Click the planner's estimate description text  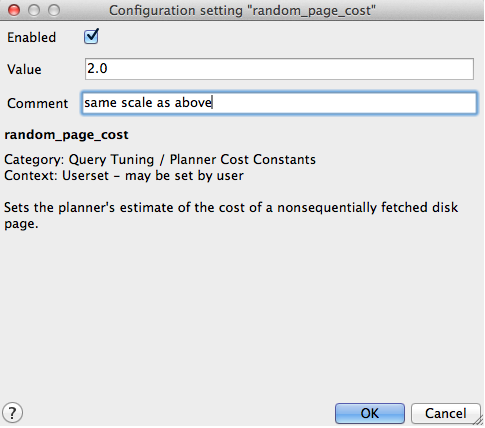[231, 215]
